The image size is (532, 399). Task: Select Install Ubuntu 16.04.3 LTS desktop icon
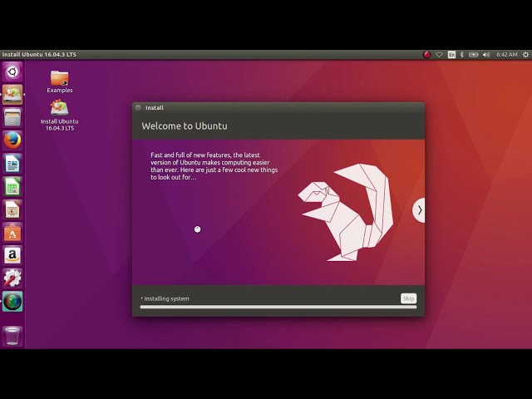pyautogui.click(x=60, y=115)
